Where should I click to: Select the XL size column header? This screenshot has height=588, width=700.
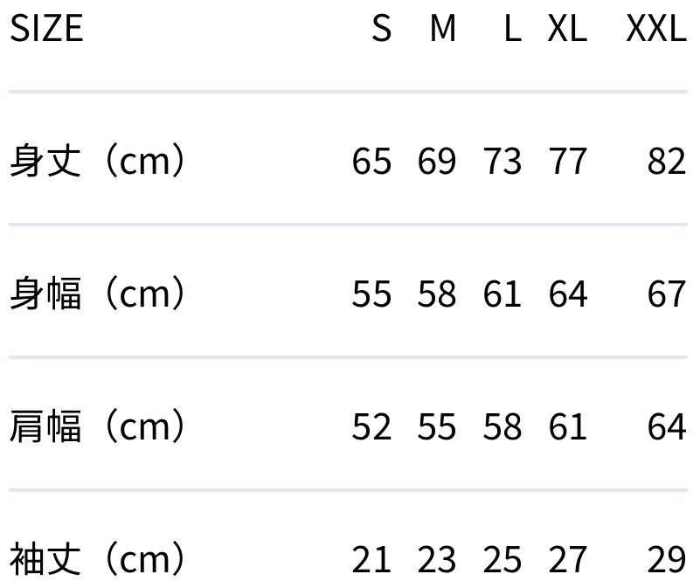click(x=567, y=29)
